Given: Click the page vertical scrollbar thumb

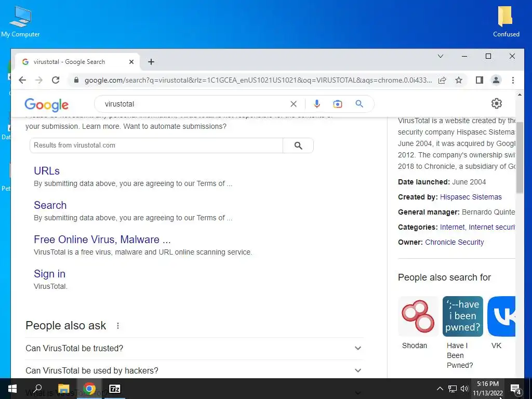Looking at the screenshot, I should 520,157.
